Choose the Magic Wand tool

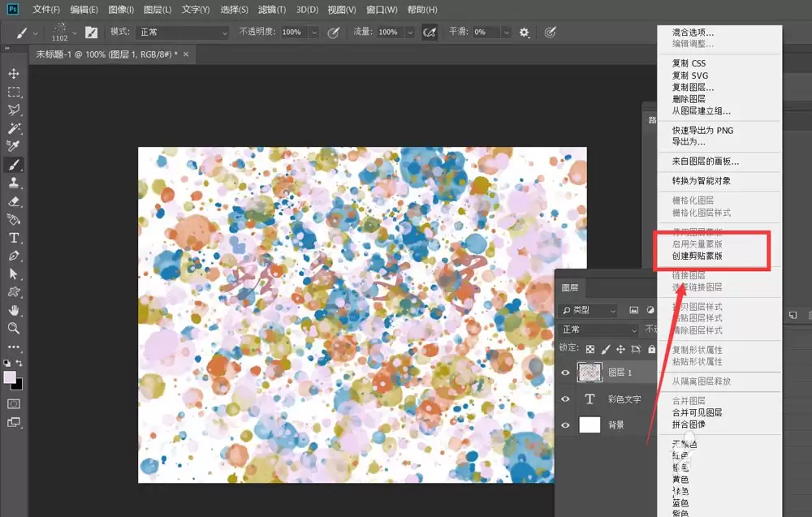pyautogui.click(x=14, y=127)
